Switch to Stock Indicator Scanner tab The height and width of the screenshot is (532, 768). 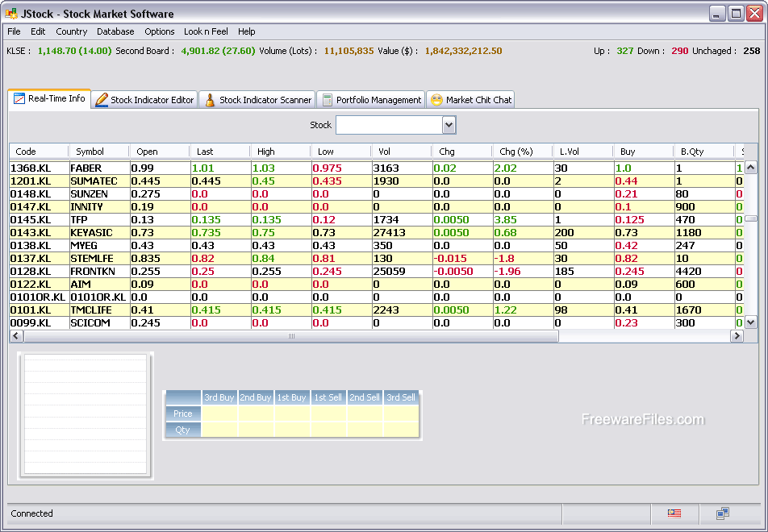coord(257,100)
